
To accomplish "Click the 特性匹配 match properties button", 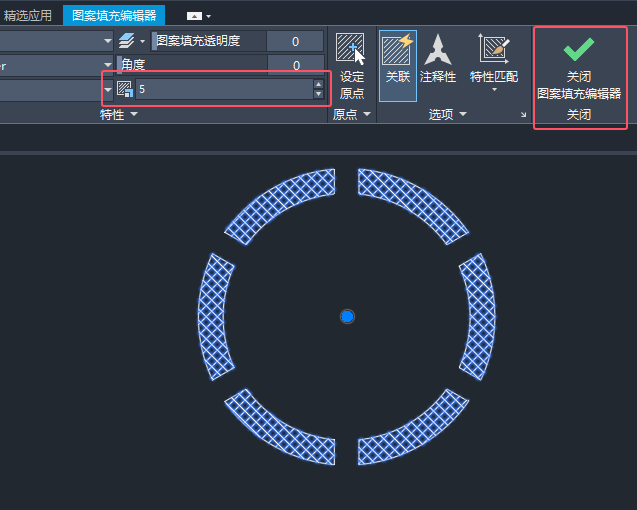I will pyautogui.click(x=494, y=57).
